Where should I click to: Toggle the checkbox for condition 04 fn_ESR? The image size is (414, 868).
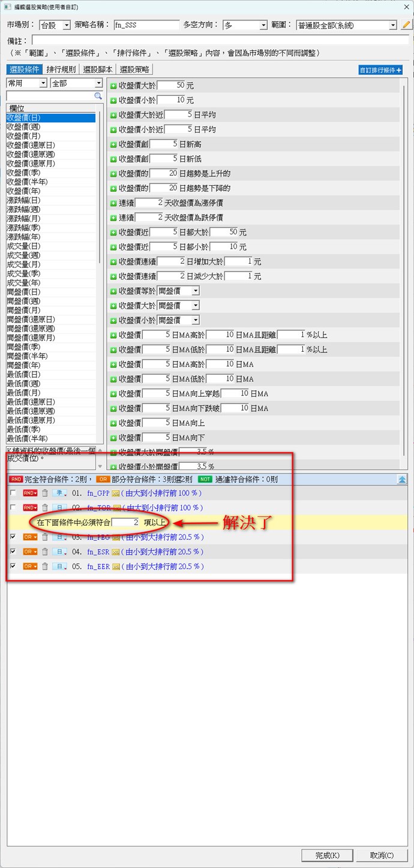click(13, 551)
